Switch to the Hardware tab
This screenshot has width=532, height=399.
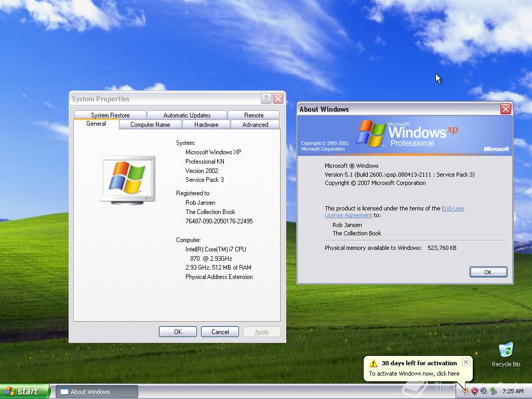206,125
